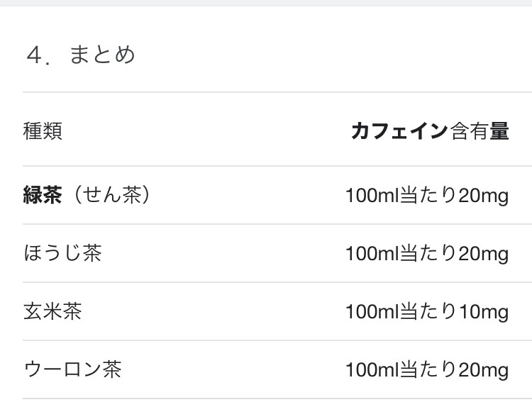Click the gray bar at page top
The width and height of the screenshot is (532, 407).
point(266,3)
